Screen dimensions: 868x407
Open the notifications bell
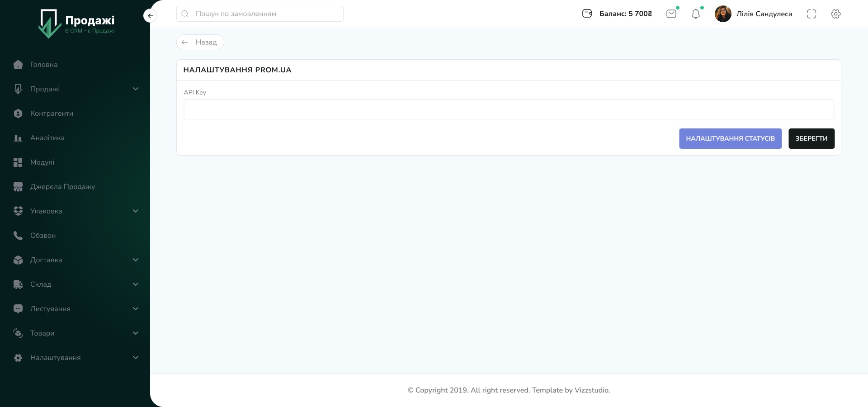coord(696,14)
